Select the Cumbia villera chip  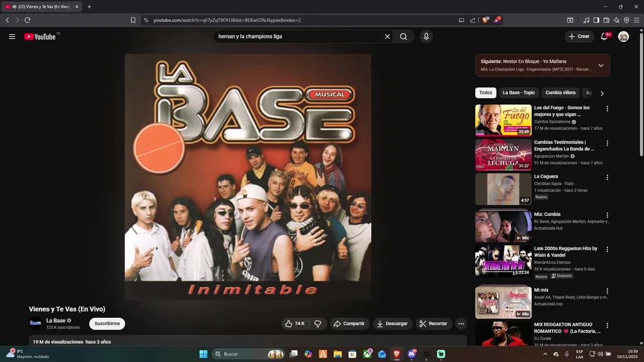pyautogui.click(x=560, y=93)
